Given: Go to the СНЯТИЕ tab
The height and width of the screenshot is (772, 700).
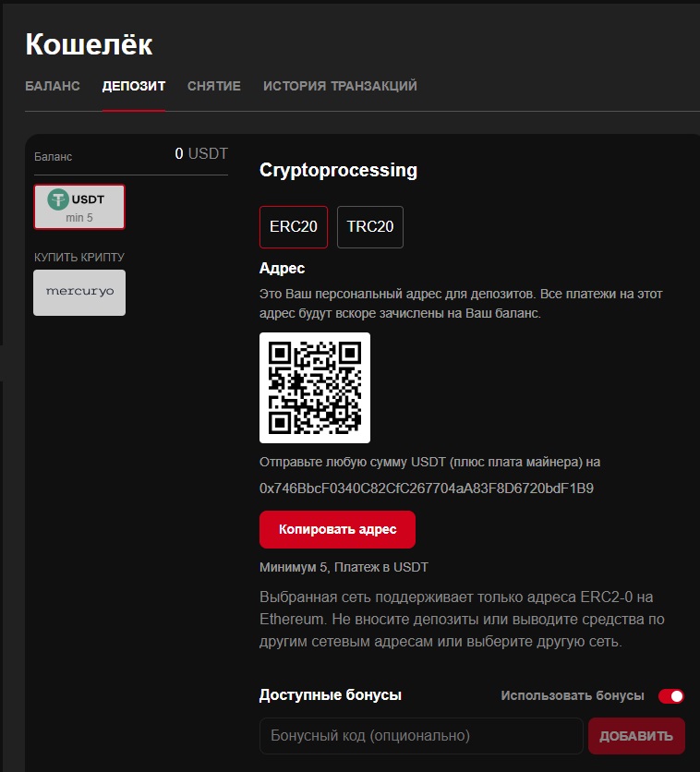Looking at the screenshot, I should (214, 86).
